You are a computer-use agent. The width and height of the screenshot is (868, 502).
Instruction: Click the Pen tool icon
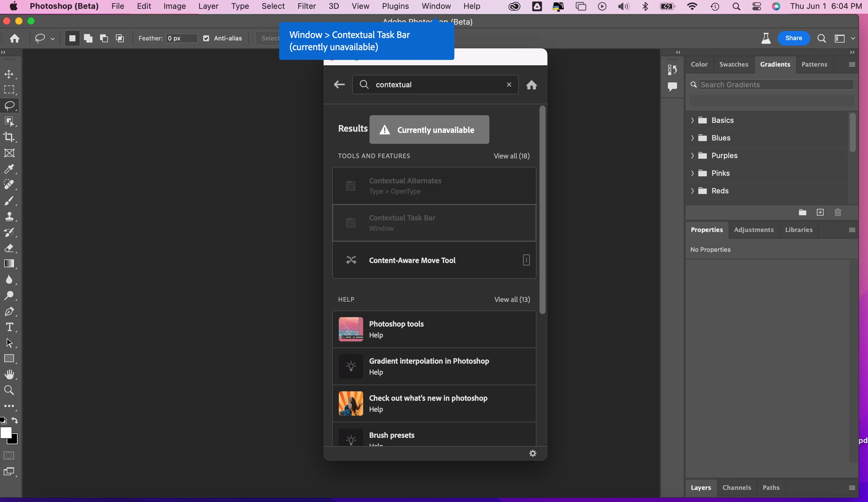[9, 312]
